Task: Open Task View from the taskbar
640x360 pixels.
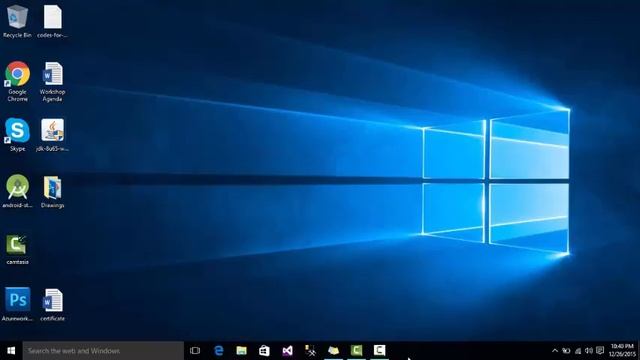Action: [x=195, y=351]
